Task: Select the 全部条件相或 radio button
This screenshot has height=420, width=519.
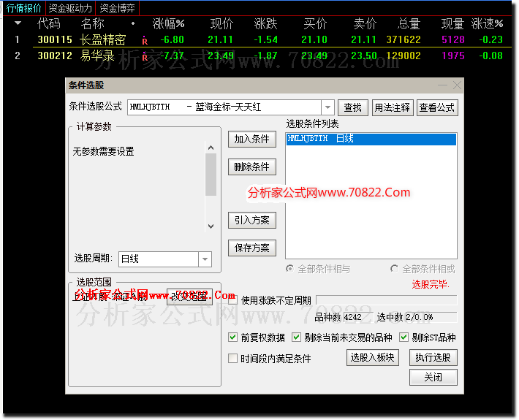Action: pos(394,269)
